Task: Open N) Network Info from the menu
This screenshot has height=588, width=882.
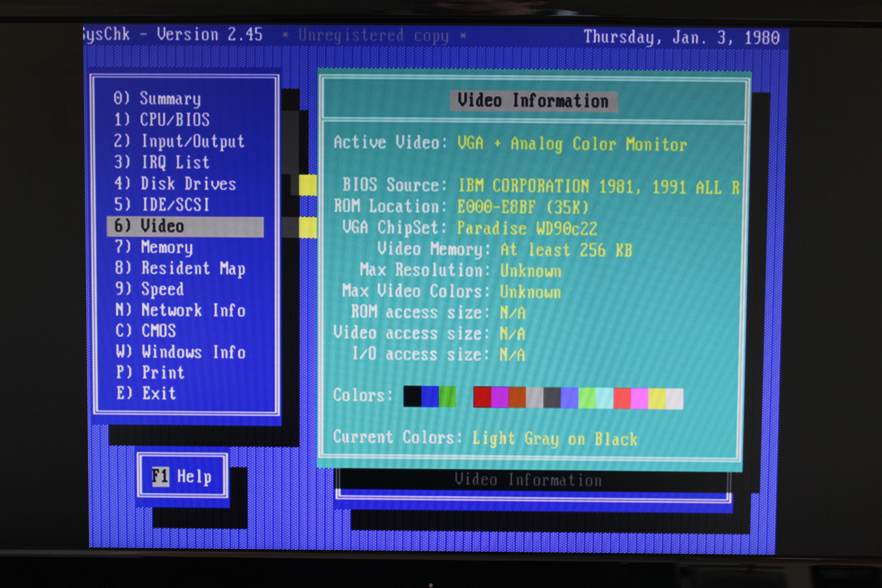Action: (180, 310)
